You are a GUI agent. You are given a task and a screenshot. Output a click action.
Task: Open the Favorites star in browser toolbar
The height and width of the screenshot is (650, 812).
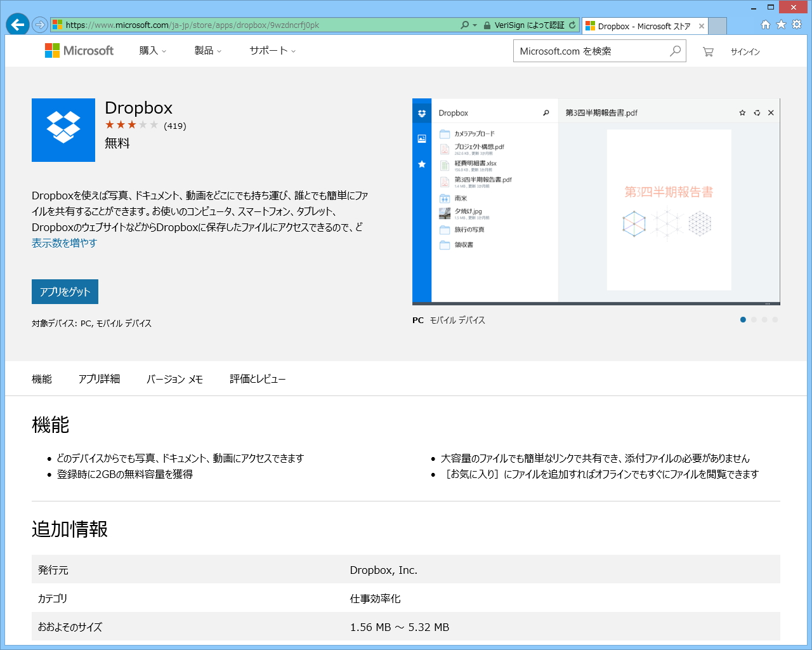click(x=781, y=25)
